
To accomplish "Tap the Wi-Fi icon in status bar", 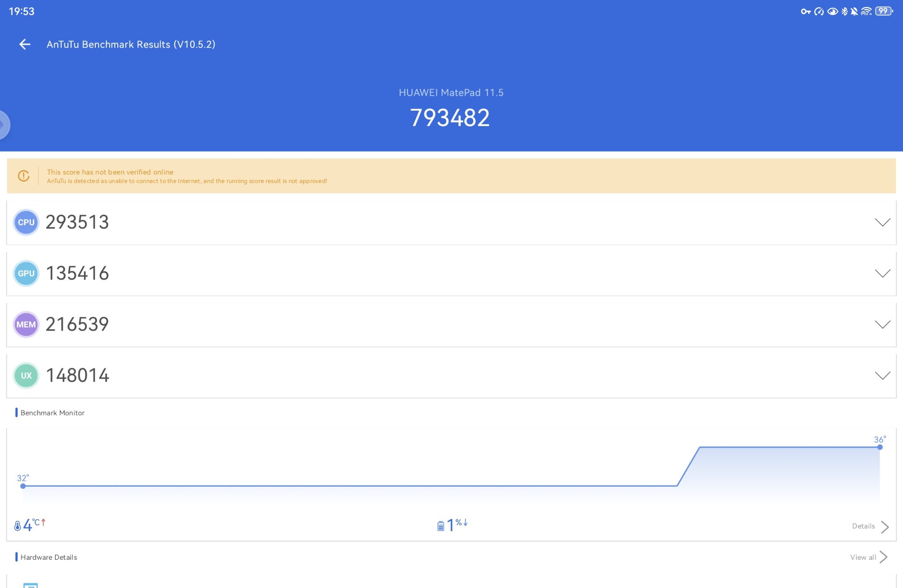I will click(866, 11).
